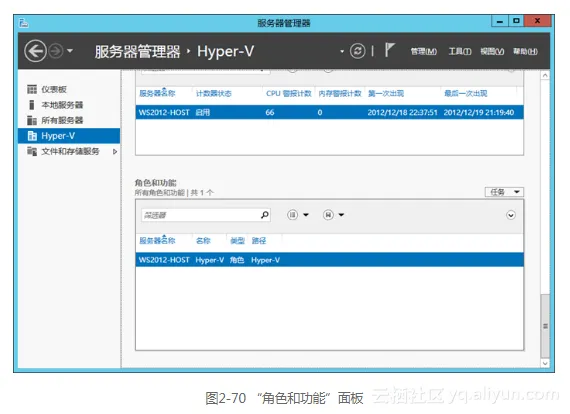Sort by 计数器状态 column header

[213, 93]
